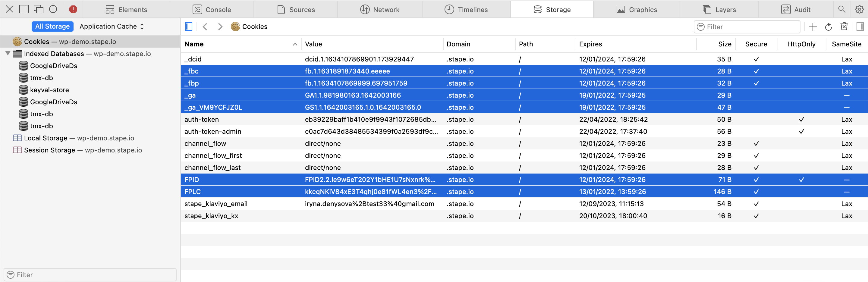Image resolution: width=868 pixels, height=282 pixels.
Task: Click the _ga_VM9YCFJZ0L cookie name
Action: (213, 107)
